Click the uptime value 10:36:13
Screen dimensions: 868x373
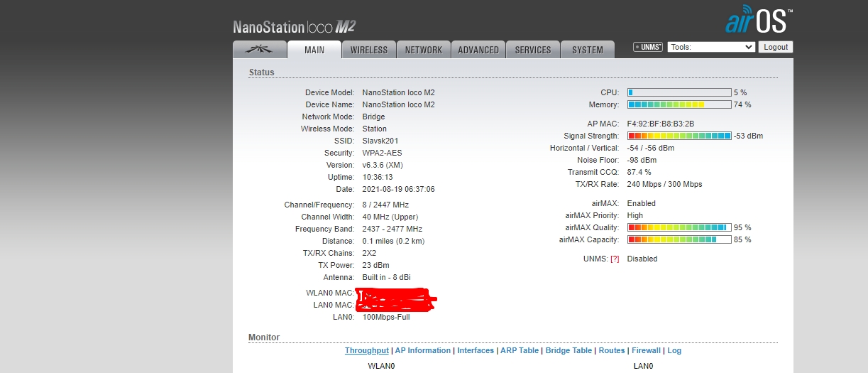[x=378, y=177]
